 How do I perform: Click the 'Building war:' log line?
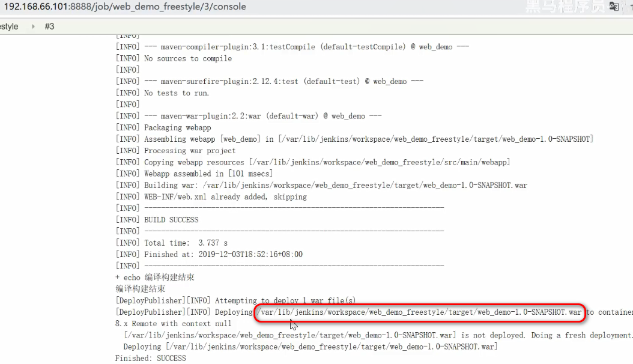point(321,186)
